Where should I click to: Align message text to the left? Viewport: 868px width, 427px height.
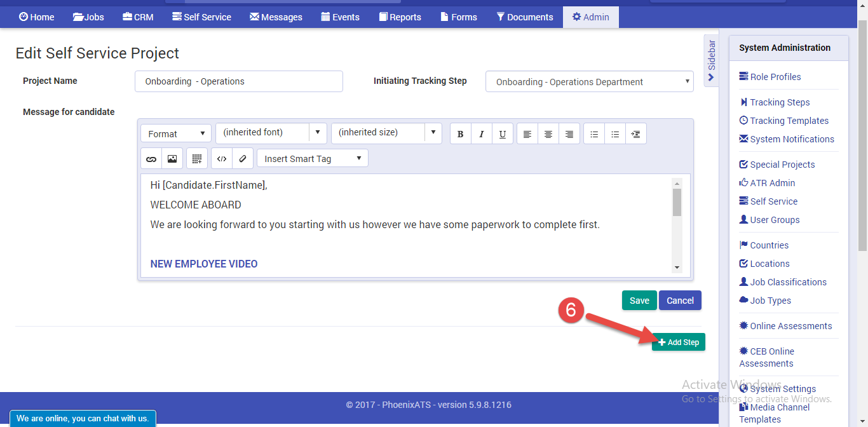(x=527, y=134)
